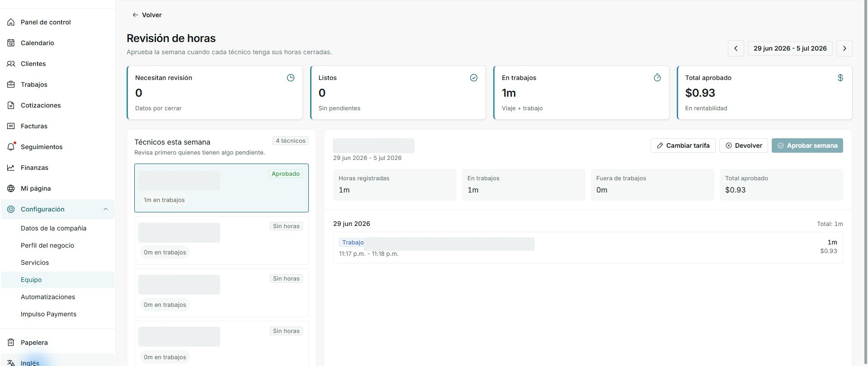Click the Horas registradas 1m tile
The height and width of the screenshot is (366, 868).
(395, 184)
